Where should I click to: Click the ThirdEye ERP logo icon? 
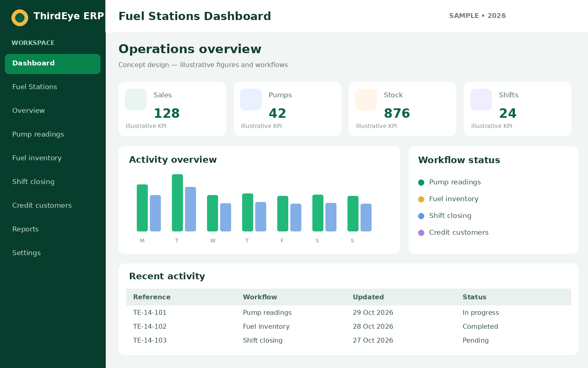point(20,18)
